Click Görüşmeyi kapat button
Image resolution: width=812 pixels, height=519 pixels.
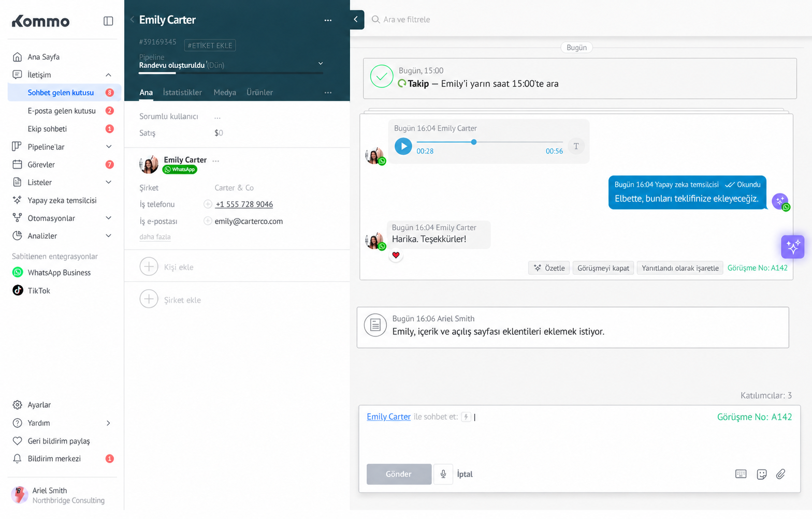(x=603, y=268)
